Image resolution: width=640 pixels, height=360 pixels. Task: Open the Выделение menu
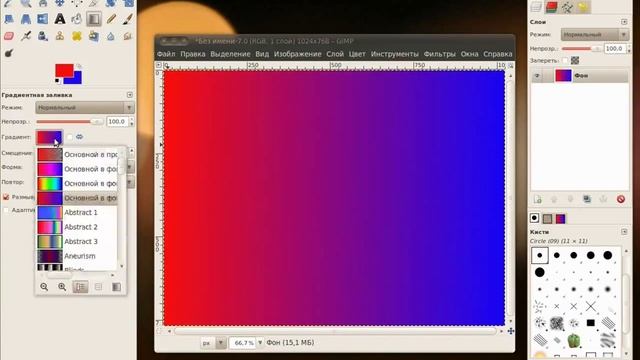(x=230, y=54)
